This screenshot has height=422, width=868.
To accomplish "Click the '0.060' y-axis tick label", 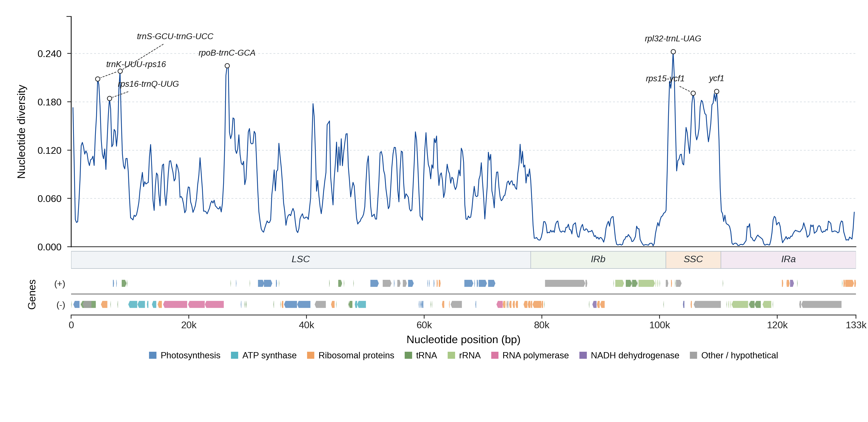I will [50, 199].
